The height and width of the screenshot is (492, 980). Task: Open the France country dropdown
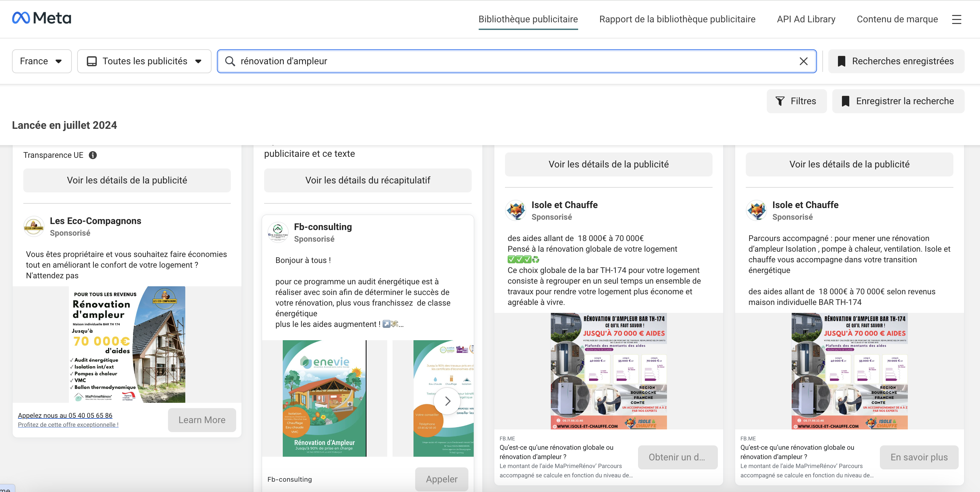click(x=42, y=61)
